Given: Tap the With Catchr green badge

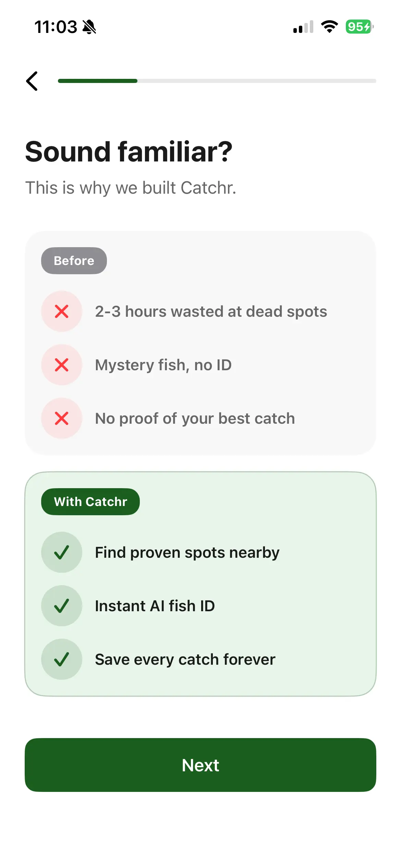Looking at the screenshot, I should pos(90,502).
